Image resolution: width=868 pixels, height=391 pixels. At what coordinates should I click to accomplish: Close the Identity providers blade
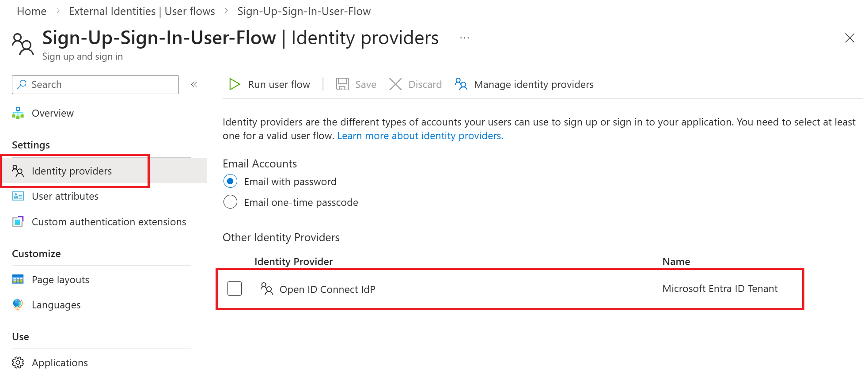[x=849, y=38]
